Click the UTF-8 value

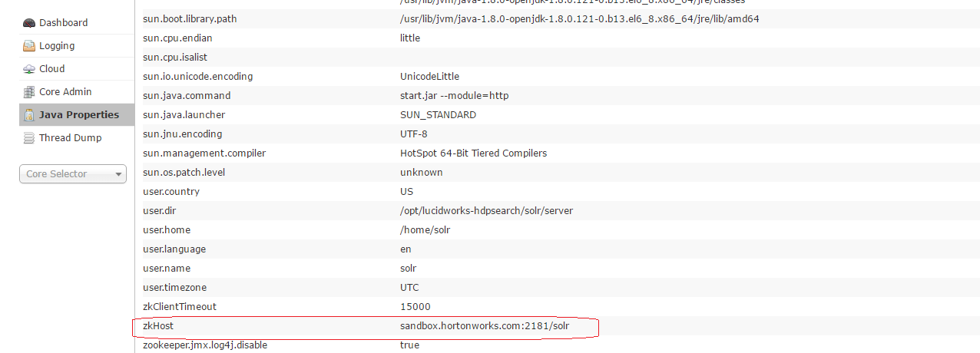point(414,134)
